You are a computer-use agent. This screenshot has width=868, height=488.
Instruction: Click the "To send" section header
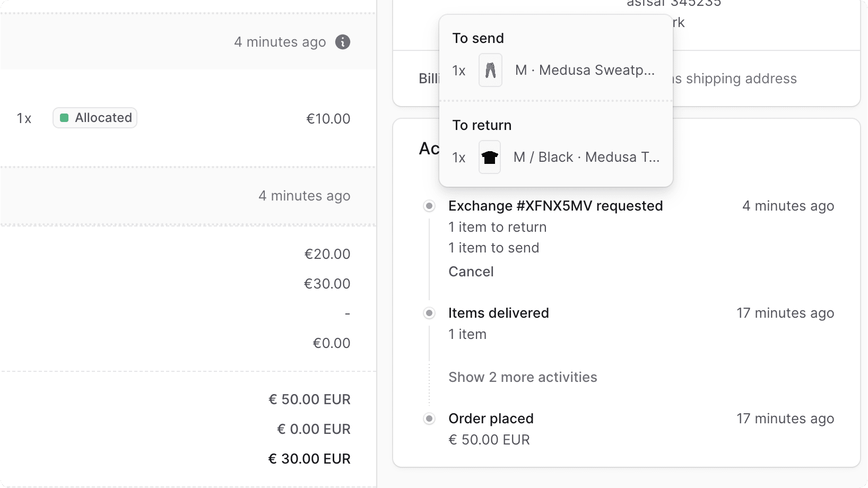(x=478, y=38)
